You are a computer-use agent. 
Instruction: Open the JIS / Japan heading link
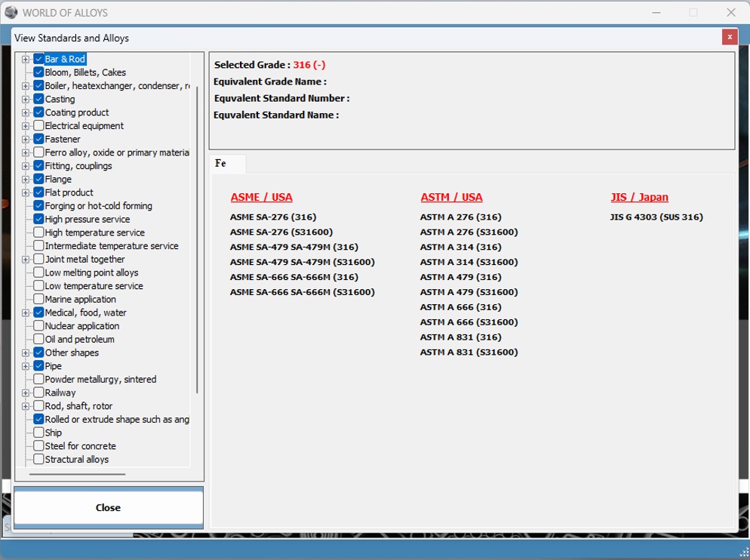click(x=639, y=197)
